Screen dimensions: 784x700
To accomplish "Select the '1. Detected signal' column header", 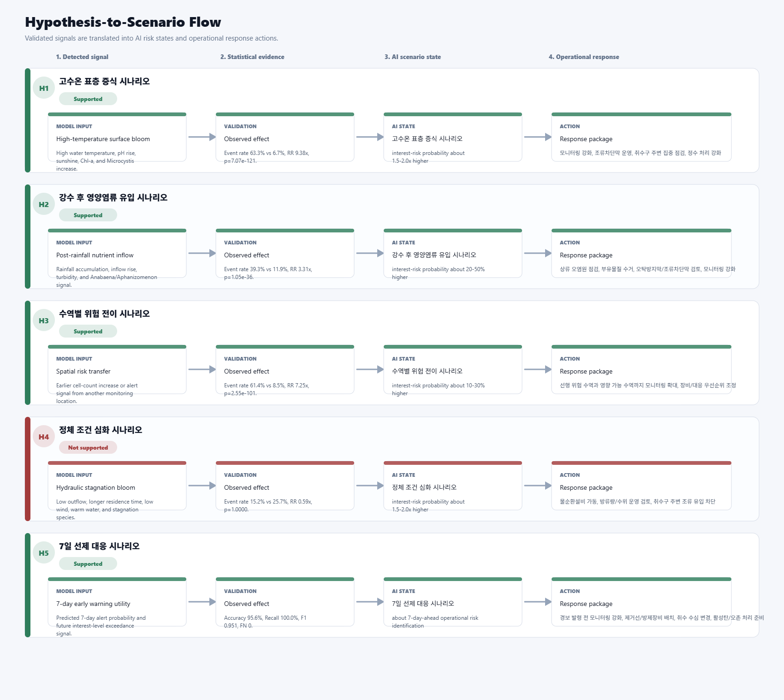I will pyautogui.click(x=82, y=57).
